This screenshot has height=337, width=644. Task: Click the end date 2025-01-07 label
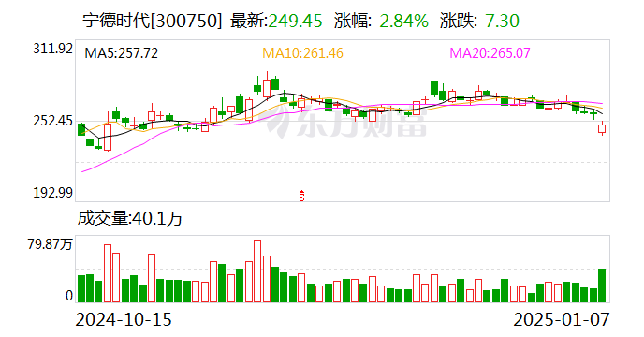562,320
